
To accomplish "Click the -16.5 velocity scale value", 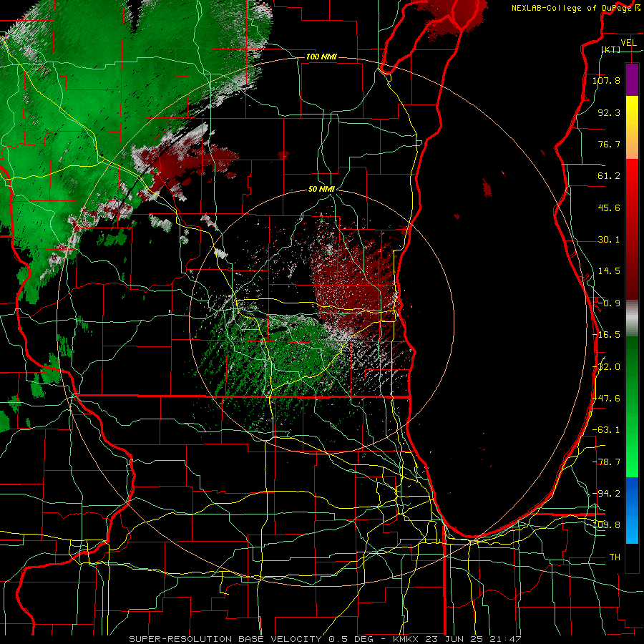I will [606, 335].
